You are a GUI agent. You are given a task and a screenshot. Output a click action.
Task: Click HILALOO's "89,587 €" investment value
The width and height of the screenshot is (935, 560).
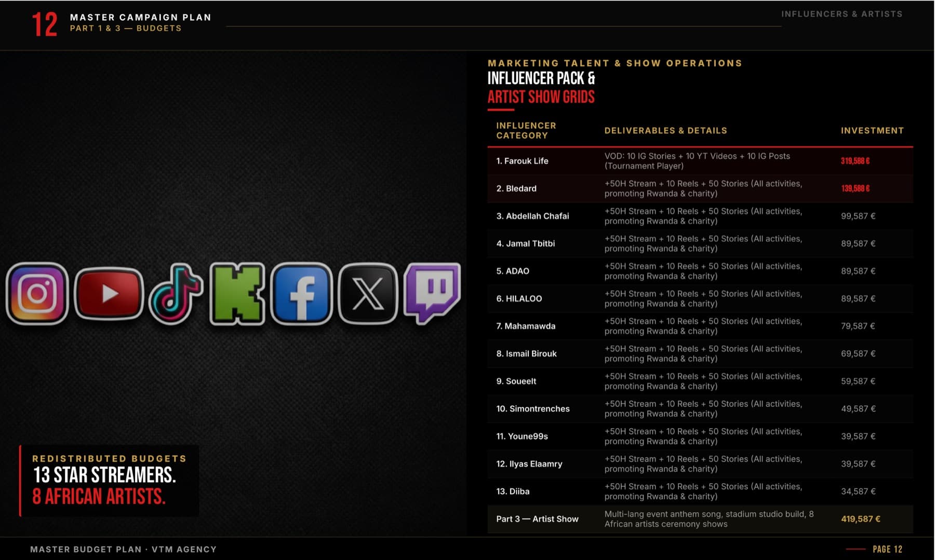pos(858,298)
